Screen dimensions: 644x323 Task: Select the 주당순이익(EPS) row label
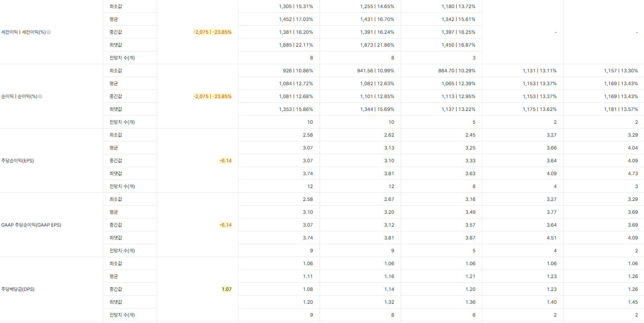[x=18, y=161]
